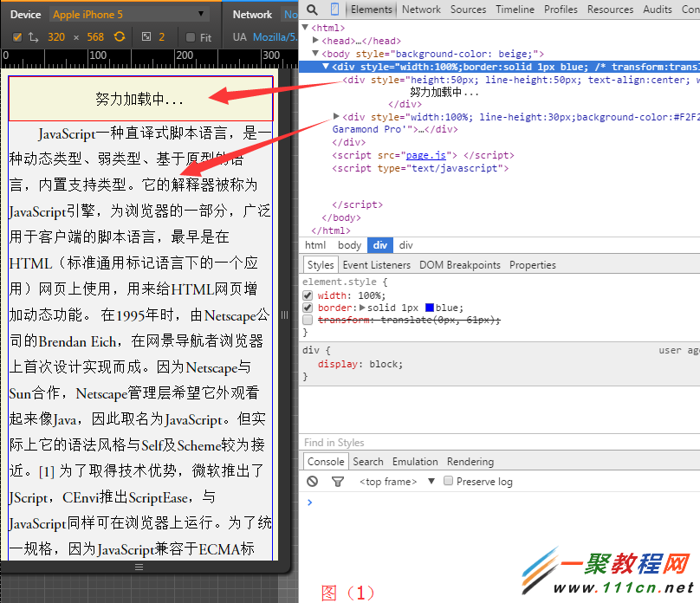Expand the head element node

[x=315, y=40]
